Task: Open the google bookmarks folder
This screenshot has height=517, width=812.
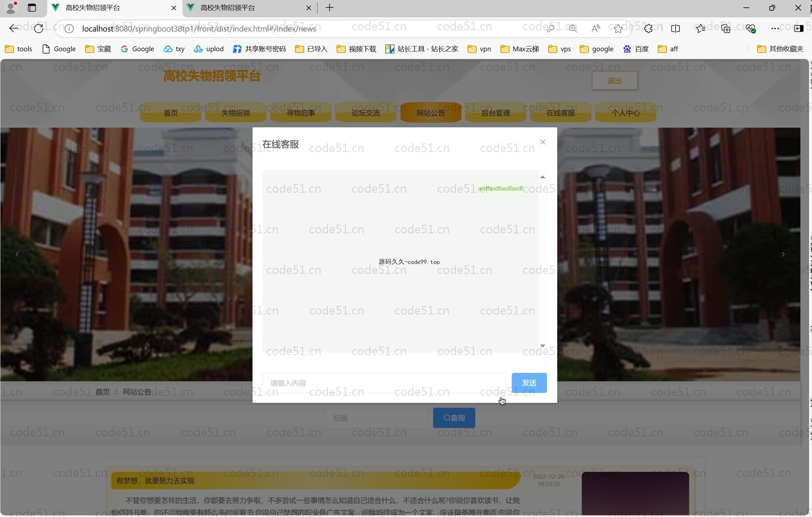Action: click(x=597, y=49)
